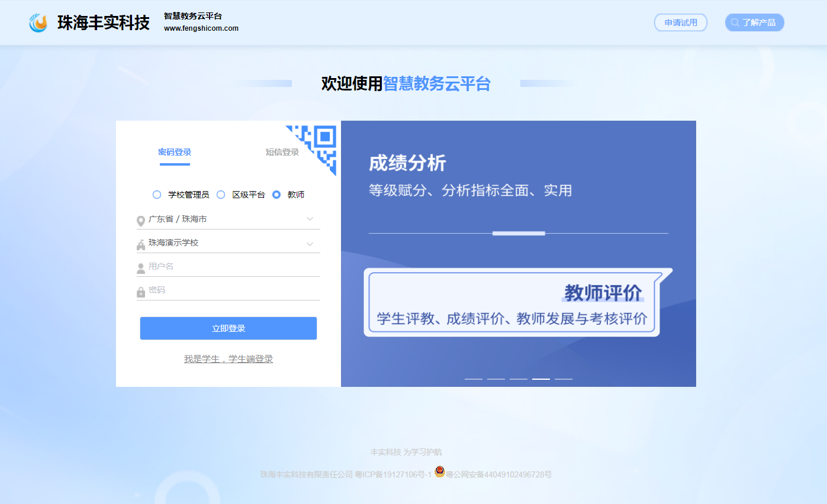Open the 粤公网安备44049102496728号 link

[x=498, y=474]
